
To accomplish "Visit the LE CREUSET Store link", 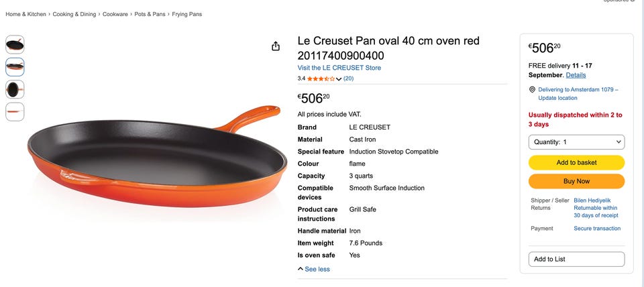I will (x=339, y=68).
